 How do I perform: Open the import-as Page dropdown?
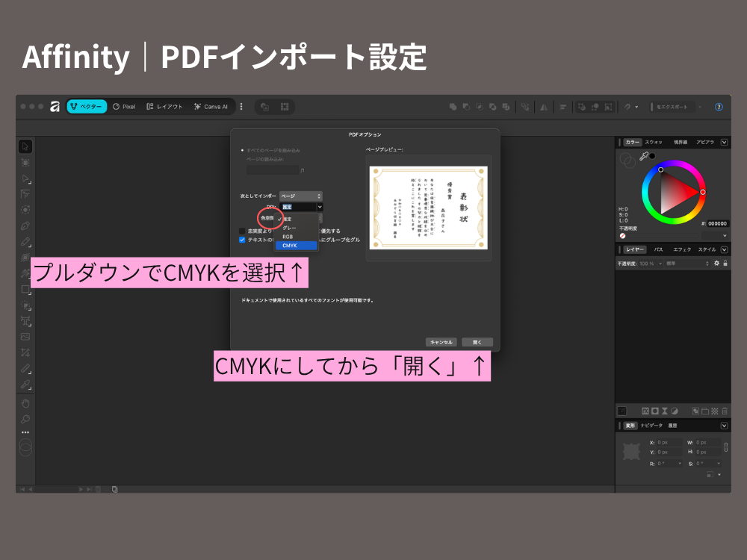[x=300, y=196]
